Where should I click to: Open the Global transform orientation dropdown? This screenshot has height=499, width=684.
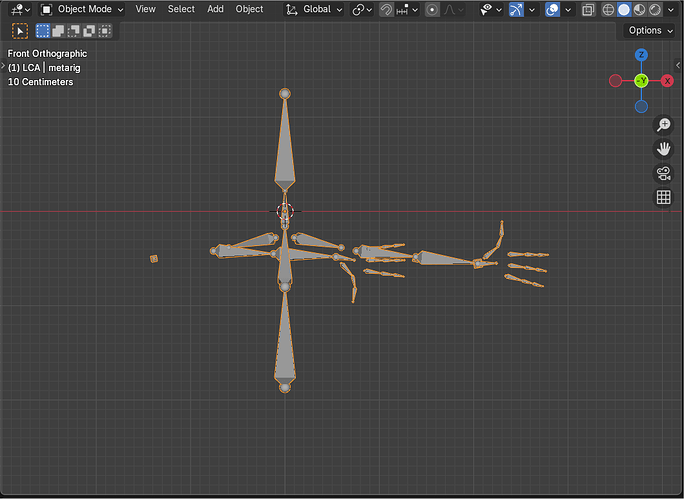coord(314,9)
